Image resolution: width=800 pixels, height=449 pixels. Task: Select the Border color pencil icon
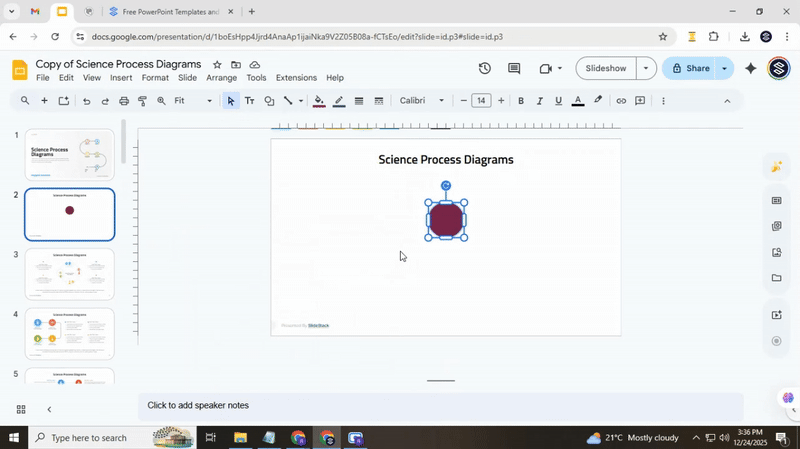point(339,101)
